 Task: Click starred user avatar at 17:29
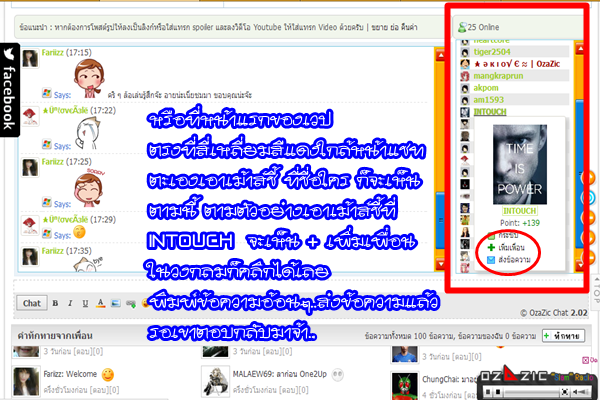[x=30, y=225]
